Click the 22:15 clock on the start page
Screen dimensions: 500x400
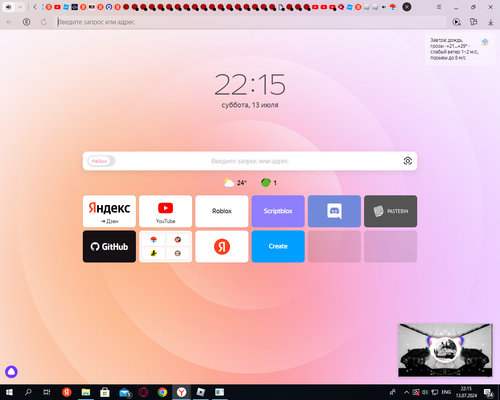tap(250, 85)
